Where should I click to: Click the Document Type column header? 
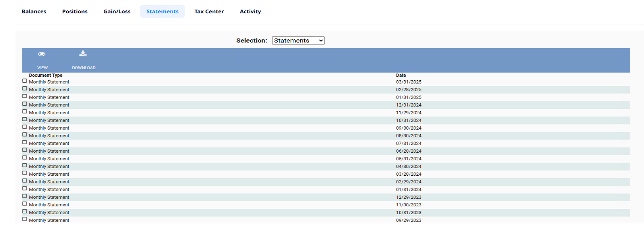(46, 76)
